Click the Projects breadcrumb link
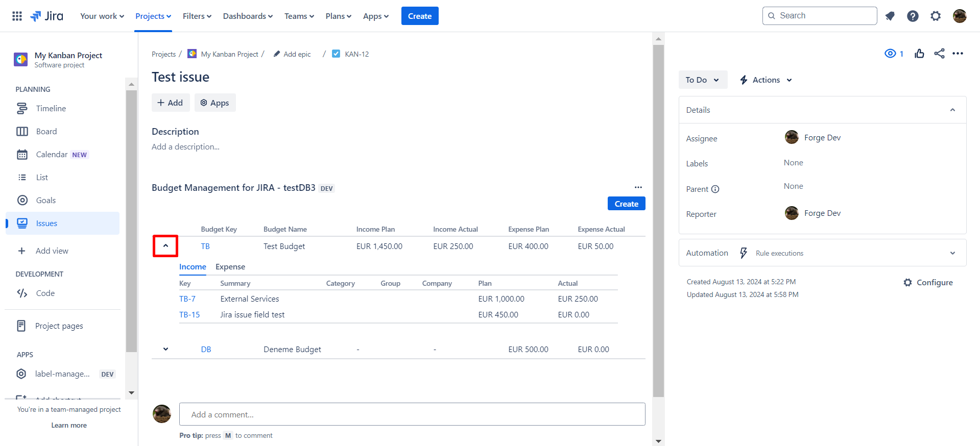This screenshot has width=980, height=446. (x=163, y=54)
